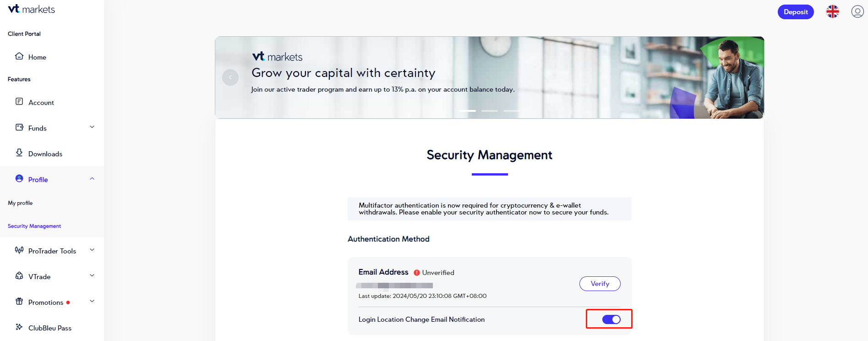This screenshot has width=868, height=341.
Task: Change language via UK flag icon
Action: click(832, 11)
